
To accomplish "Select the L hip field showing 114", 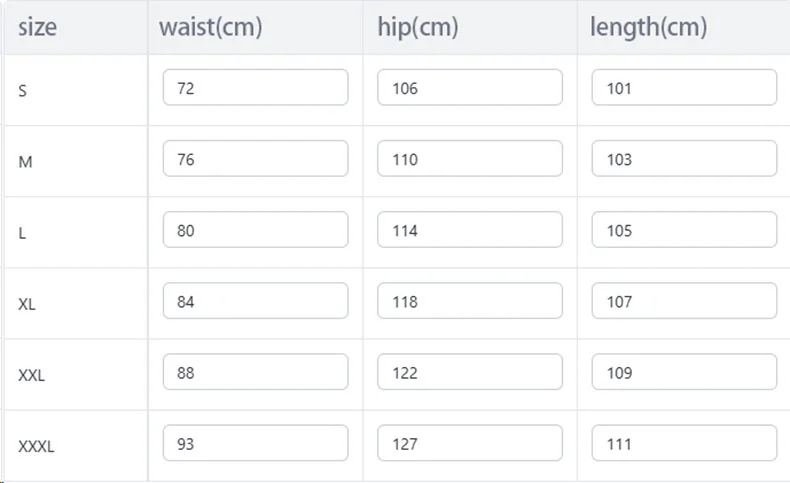I will coord(470,230).
